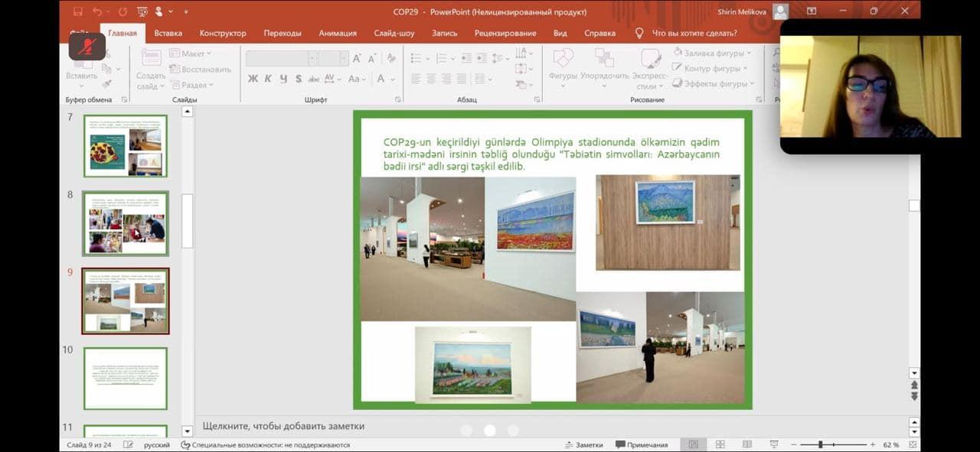Open quick access toolbar customization arrow

pyautogui.click(x=185, y=12)
